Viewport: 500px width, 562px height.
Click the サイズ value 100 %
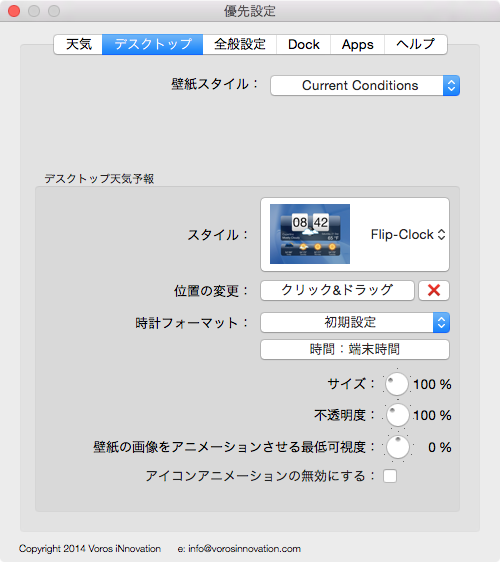432,384
